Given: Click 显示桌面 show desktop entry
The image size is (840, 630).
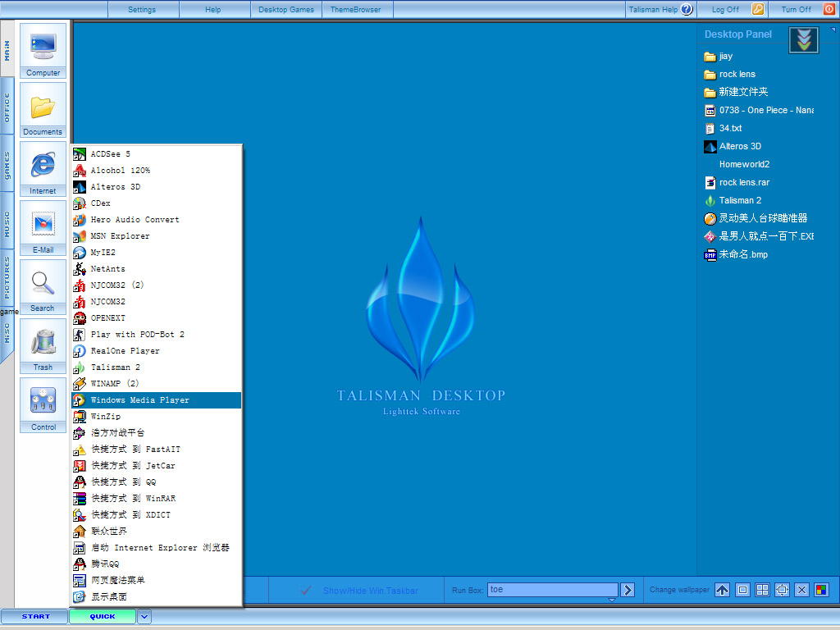Looking at the screenshot, I should (x=157, y=597).
